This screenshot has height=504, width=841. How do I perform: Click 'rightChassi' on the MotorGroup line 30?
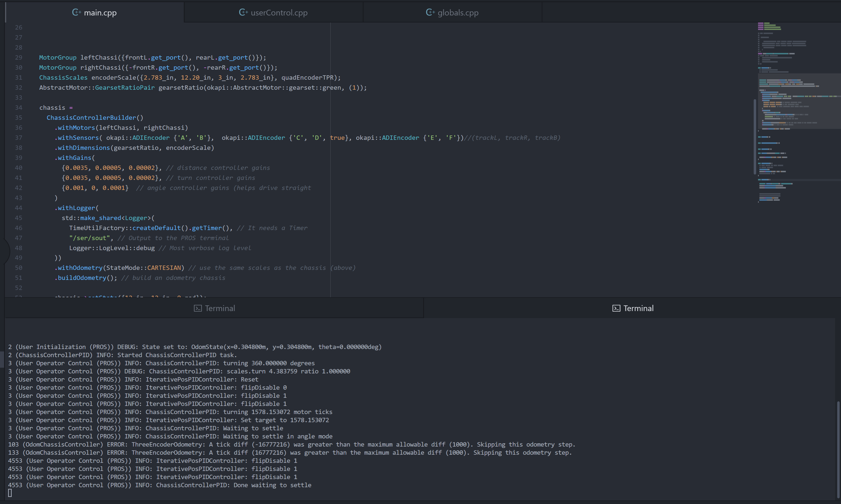click(x=101, y=67)
